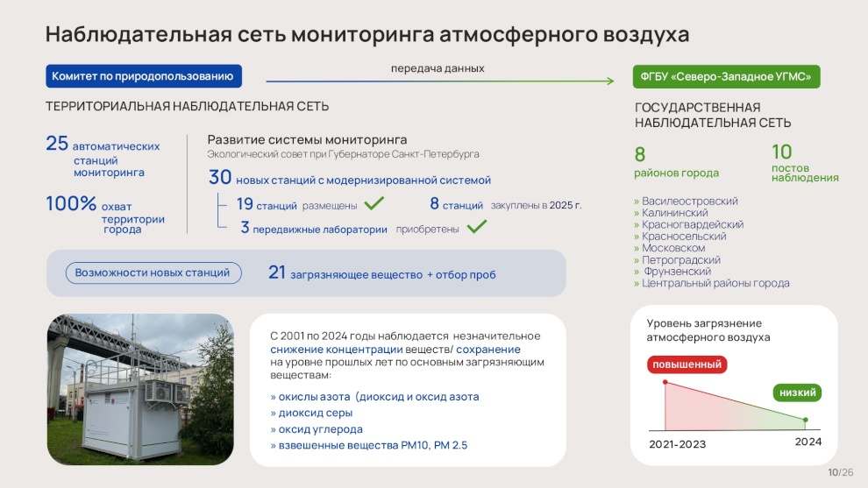The image size is (868, 488).
Task: Click the monitoring station photo
Action: tap(140, 389)
